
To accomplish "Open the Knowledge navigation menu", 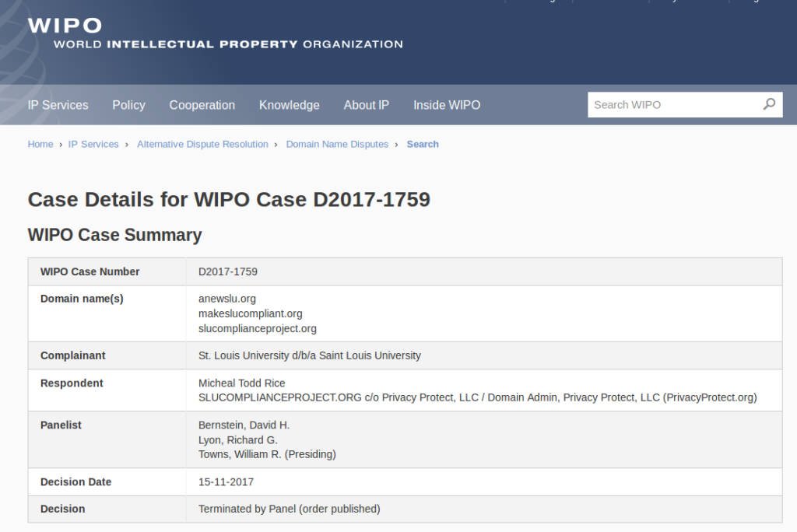I will (x=289, y=105).
